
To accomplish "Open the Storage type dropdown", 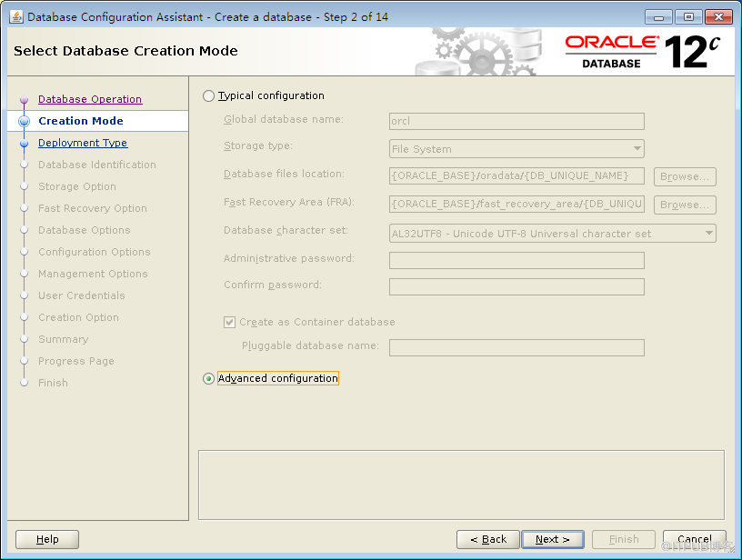I will tap(516, 149).
